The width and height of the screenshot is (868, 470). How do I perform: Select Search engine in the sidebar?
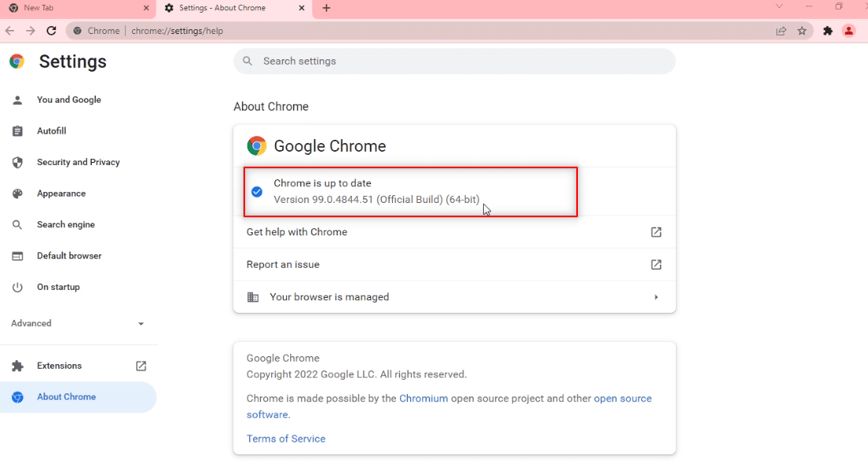(66, 224)
